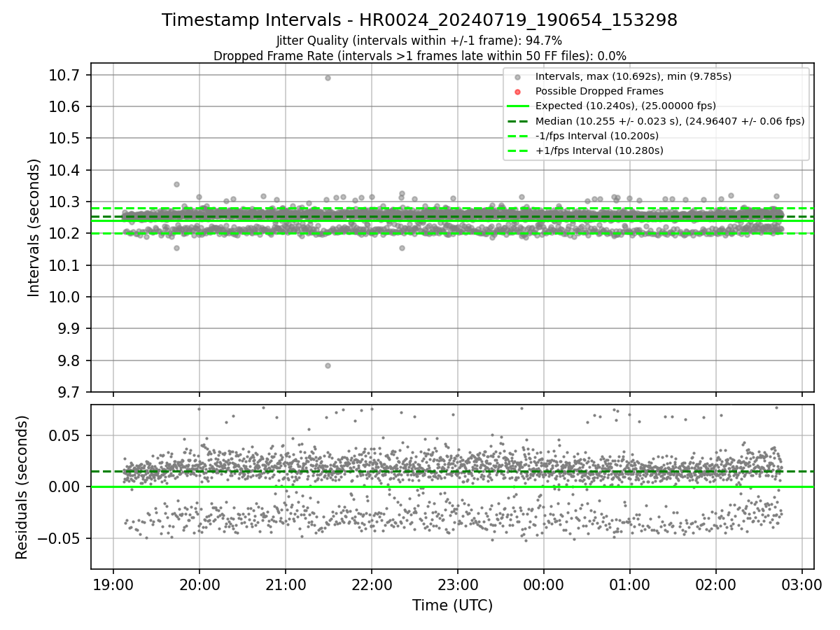Click the '01:00' x-axis tick label

tap(630, 583)
